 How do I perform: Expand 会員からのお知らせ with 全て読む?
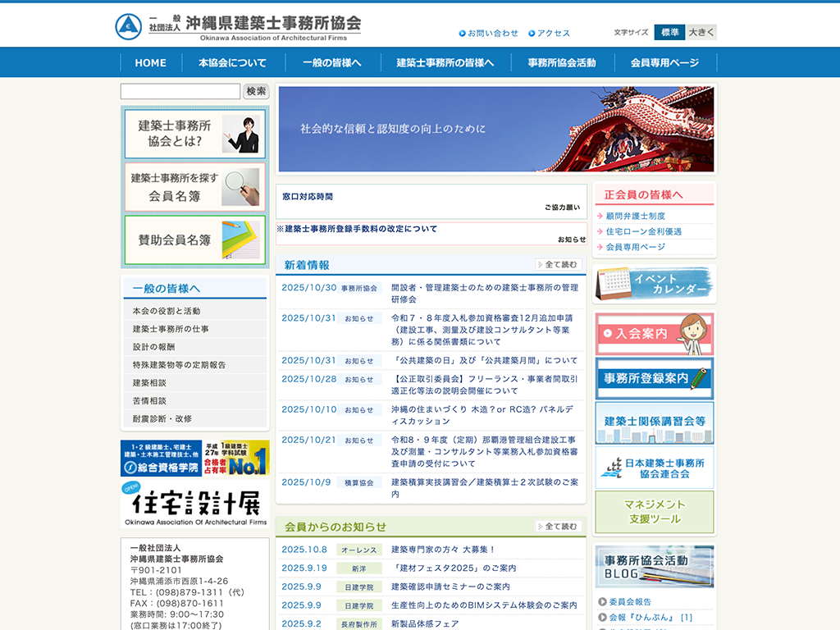(559, 527)
